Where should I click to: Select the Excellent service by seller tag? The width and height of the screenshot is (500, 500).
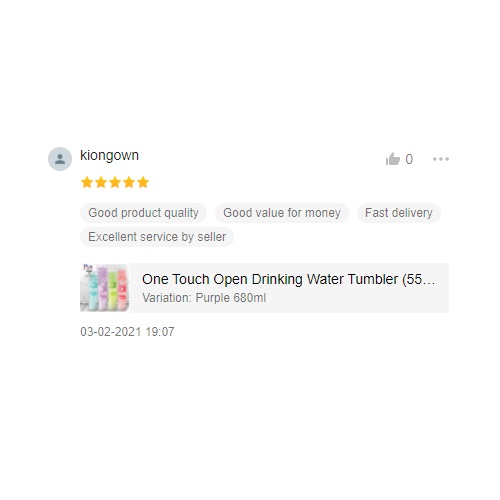click(157, 237)
